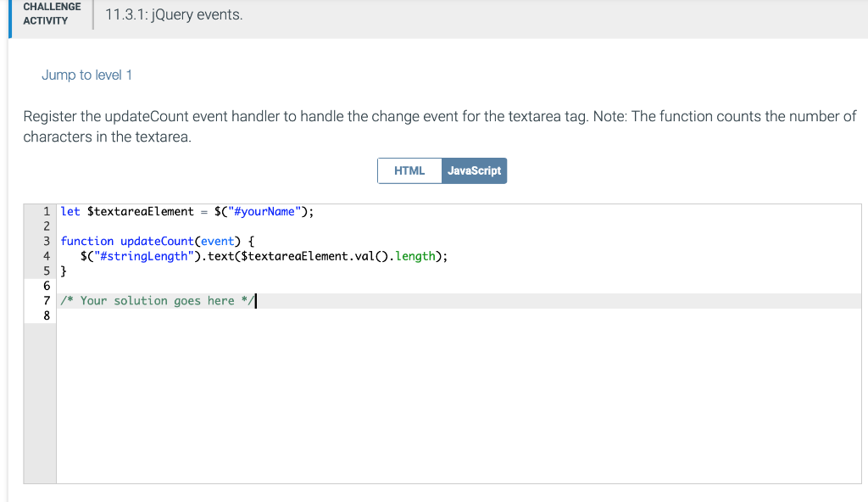Place cursor on empty line 8
This screenshot has height=502, width=868.
[x=459, y=315]
